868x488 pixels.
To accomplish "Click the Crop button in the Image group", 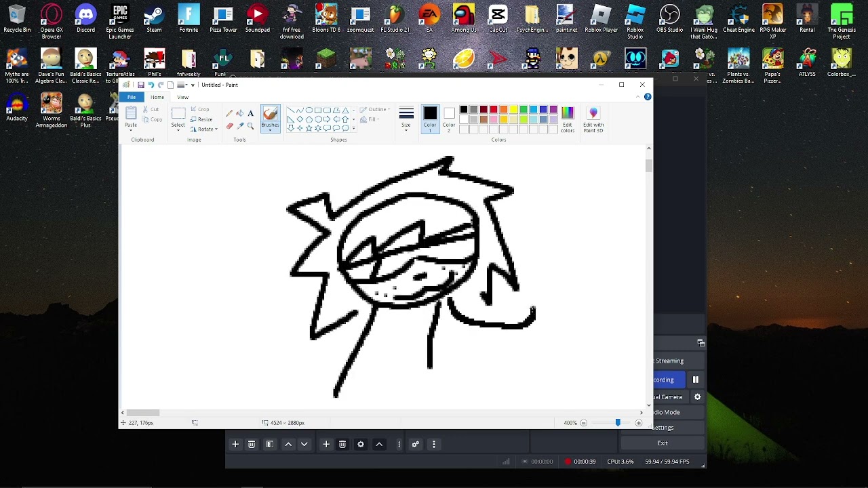I will pyautogui.click(x=200, y=109).
